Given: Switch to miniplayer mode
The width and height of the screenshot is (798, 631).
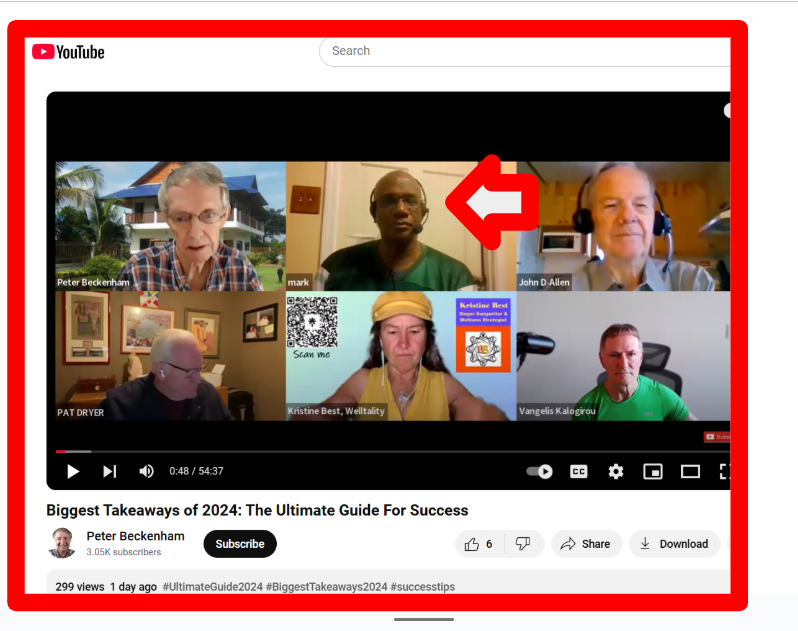Looking at the screenshot, I should 653,472.
